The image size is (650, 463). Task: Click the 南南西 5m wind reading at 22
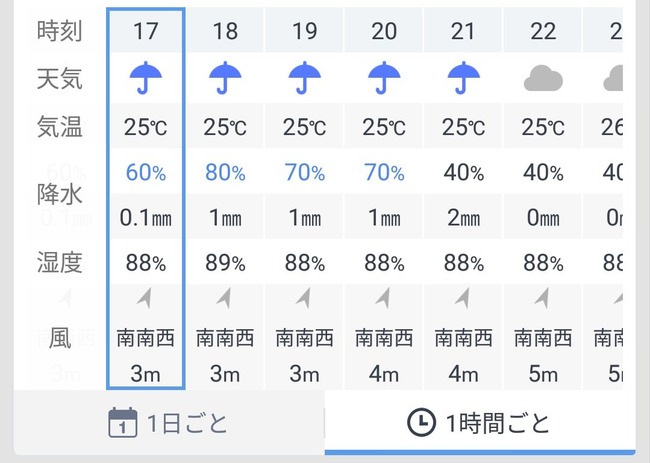tap(543, 356)
